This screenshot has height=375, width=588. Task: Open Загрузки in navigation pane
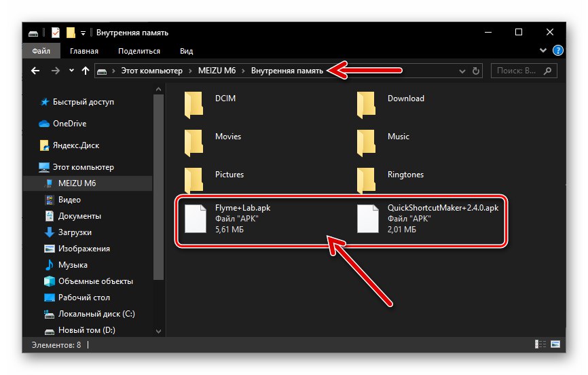coord(75,232)
